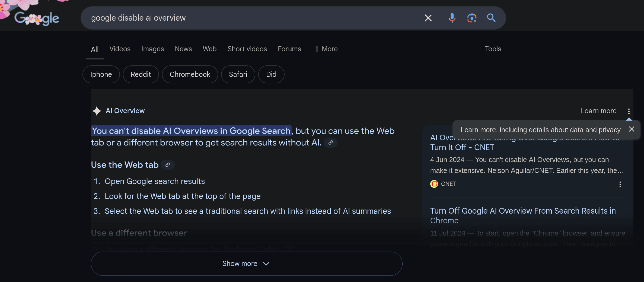The height and width of the screenshot is (282, 644).
Task: Switch to the Web results tab
Action: point(209,49)
